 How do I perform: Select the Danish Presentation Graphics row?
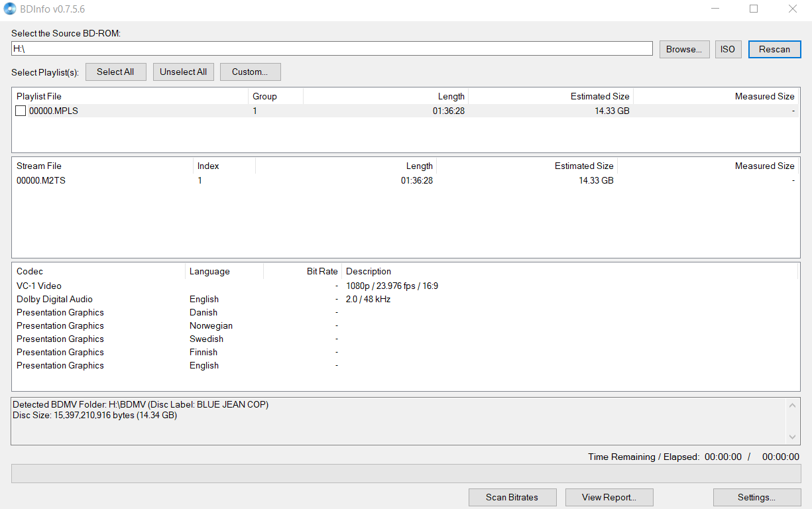tap(406, 313)
